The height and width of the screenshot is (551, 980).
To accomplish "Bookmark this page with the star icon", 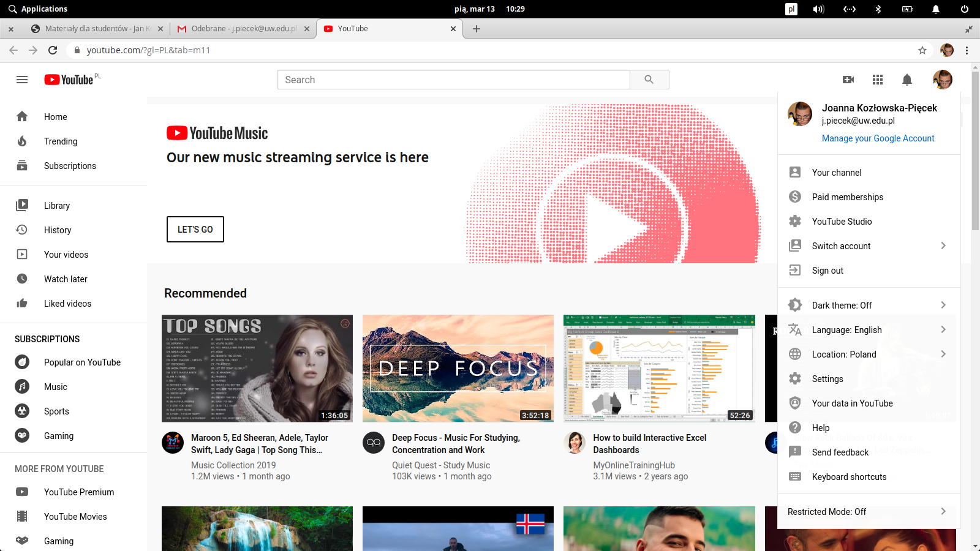I will tap(922, 50).
